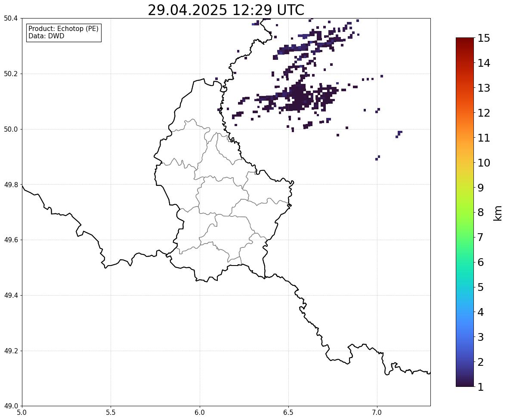Click the '50.2' latitude axis label
Image resolution: width=507 pixels, height=420 pixels.
(x=10, y=74)
